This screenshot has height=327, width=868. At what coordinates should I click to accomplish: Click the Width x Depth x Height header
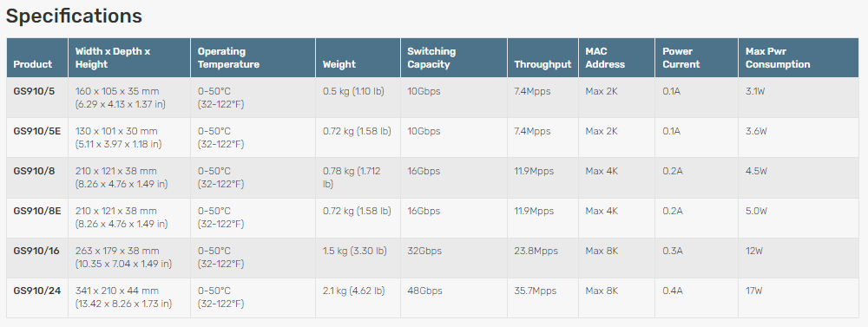tap(113, 57)
